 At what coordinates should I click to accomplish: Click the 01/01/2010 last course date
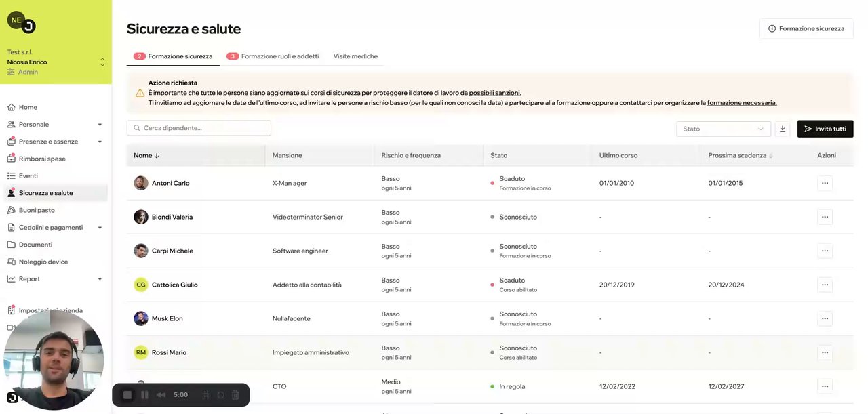pyautogui.click(x=617, y=183)
